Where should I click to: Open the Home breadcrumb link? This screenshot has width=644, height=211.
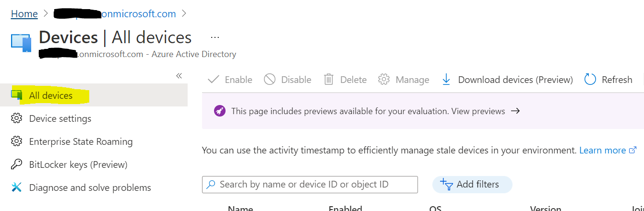(x=24, y=14)
